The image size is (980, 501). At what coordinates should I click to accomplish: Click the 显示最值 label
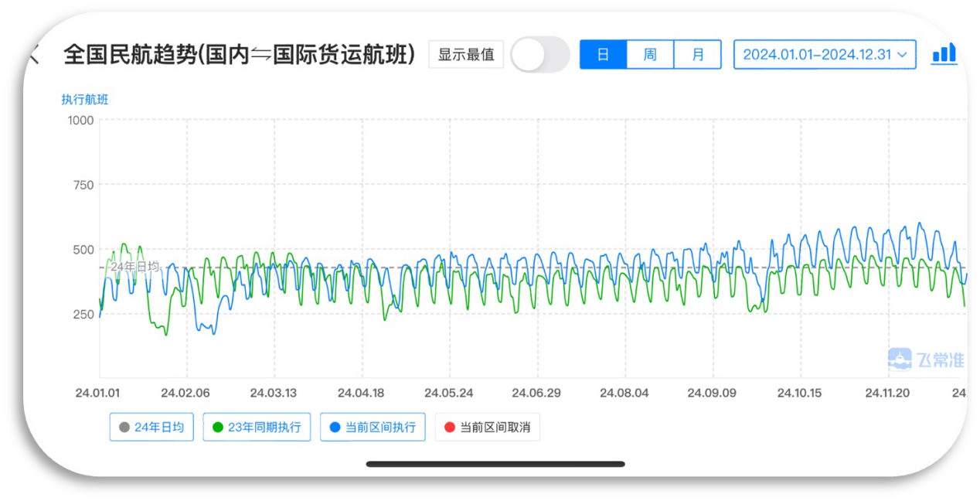[466, 55]
